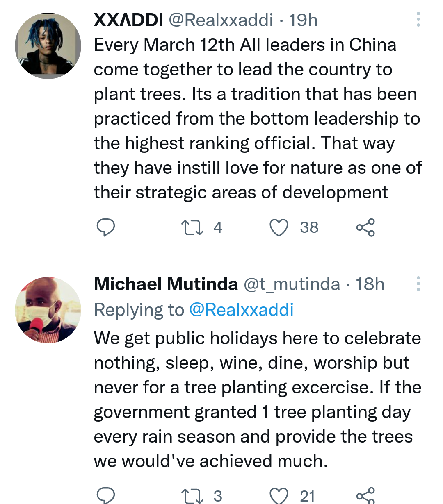Click the @Realxxaddi handle beside XXADDI name
Screen dimensions: 443x504
[x=221, y=20]
